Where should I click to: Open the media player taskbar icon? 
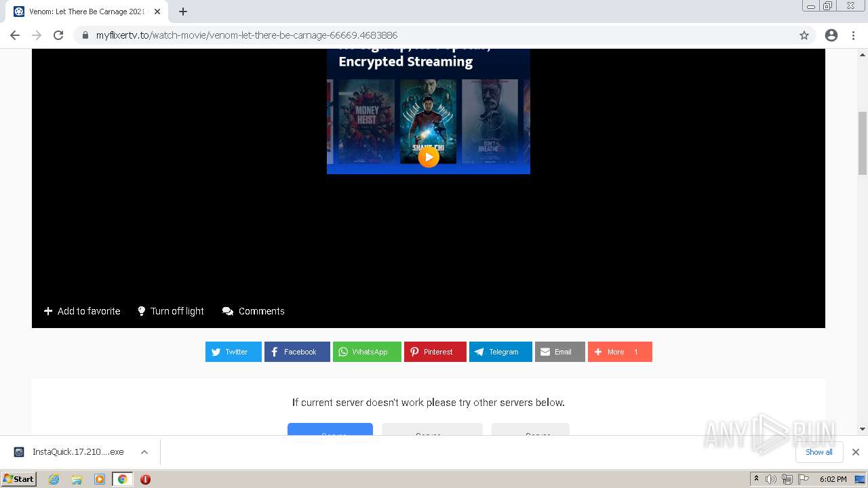point(100,479)
